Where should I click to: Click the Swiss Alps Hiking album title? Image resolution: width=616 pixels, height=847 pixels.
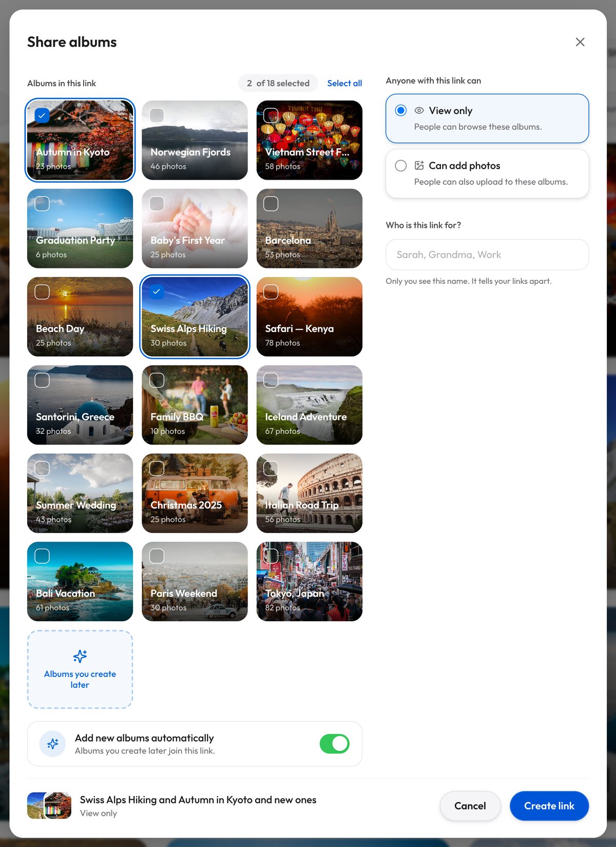[x=188, y=329]
